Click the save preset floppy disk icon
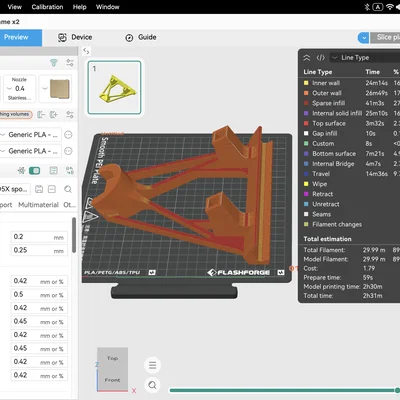The width and height of the screenshot is (400, 400). coord(39,189)
